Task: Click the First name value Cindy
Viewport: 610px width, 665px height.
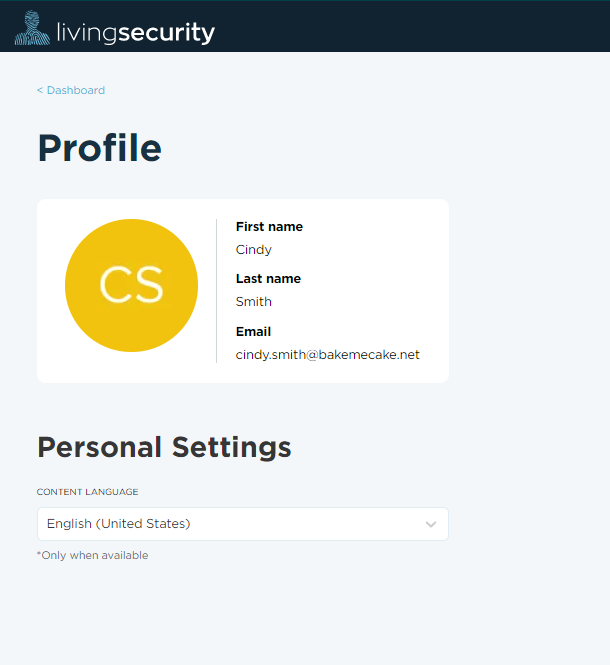Action: coord(254,250)
